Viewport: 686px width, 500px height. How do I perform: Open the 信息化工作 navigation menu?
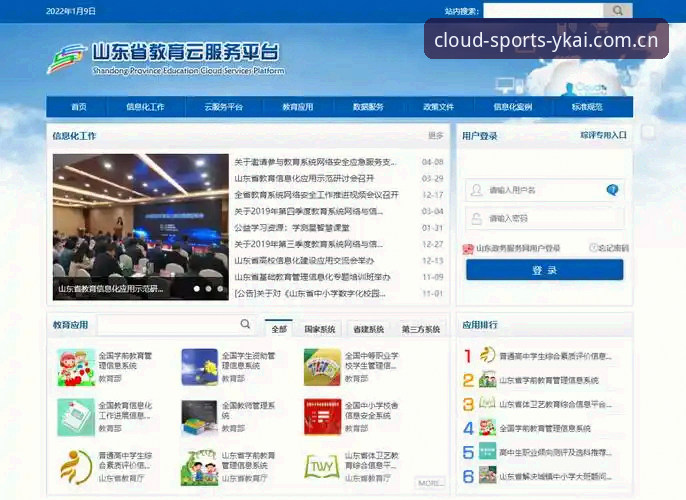(x=145, y=107)
